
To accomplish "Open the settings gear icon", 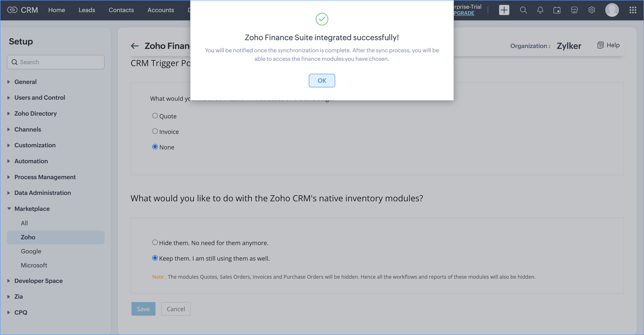I will [x=591, y=10].
